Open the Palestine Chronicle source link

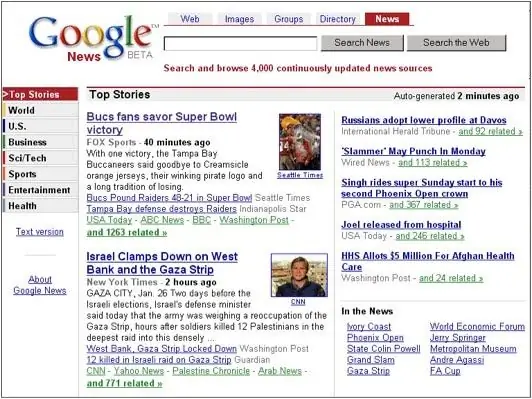tap(211, 371)
